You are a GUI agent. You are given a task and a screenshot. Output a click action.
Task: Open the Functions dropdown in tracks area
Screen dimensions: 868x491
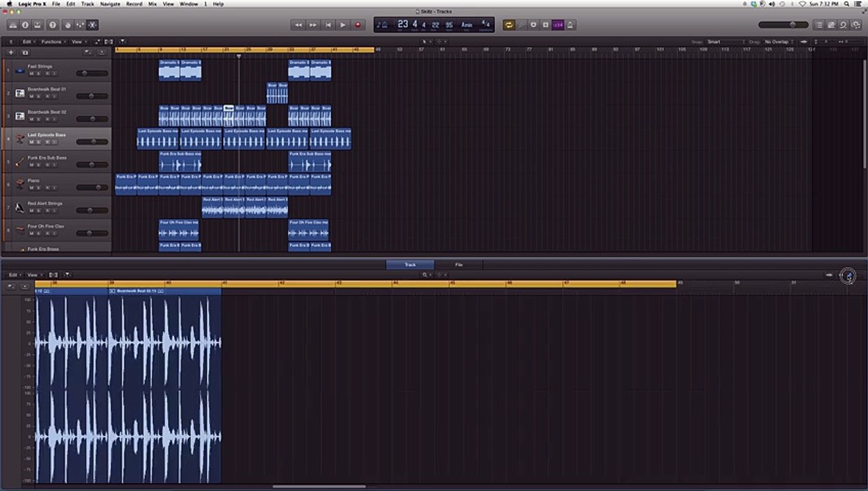[x=52, y=42]
